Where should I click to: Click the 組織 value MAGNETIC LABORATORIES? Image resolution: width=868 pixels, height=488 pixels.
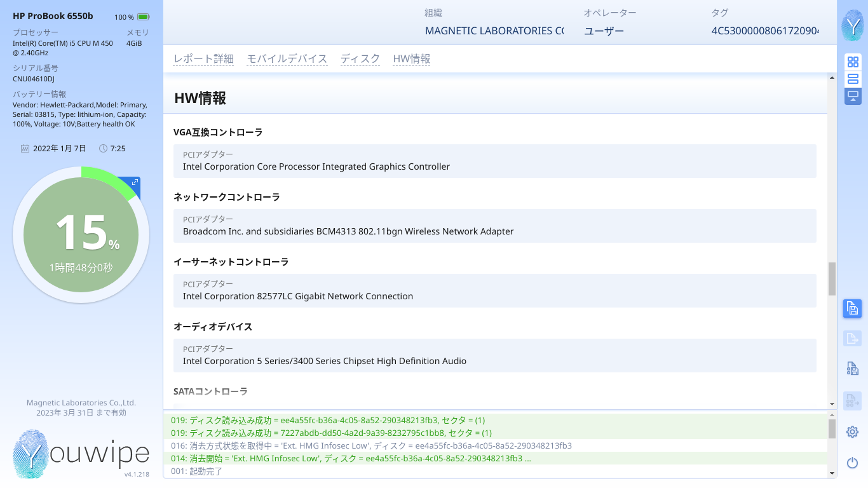click(x=494, y=30)
